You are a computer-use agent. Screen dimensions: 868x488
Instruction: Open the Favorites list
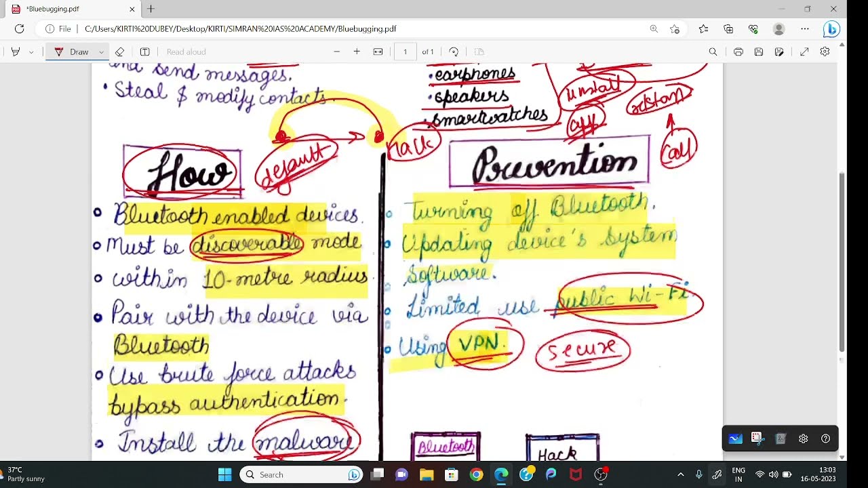tap(703, 28)
